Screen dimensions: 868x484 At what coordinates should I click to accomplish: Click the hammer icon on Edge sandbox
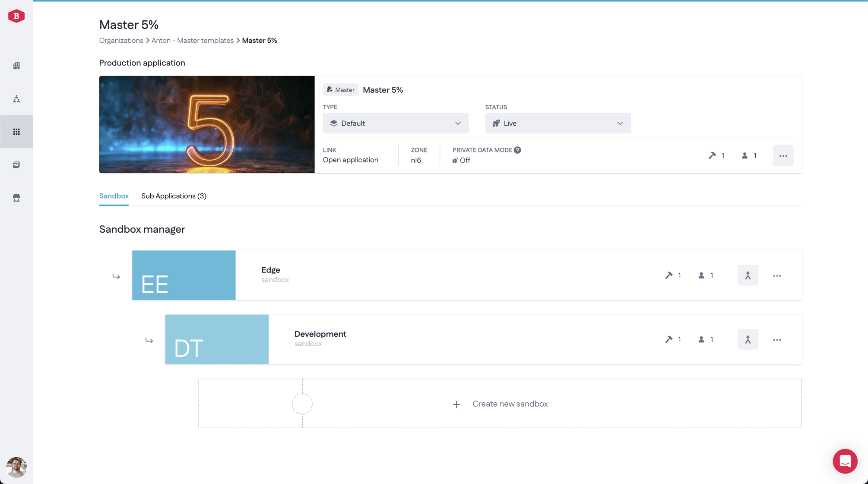pyautogui.click(x=669, y=275)
